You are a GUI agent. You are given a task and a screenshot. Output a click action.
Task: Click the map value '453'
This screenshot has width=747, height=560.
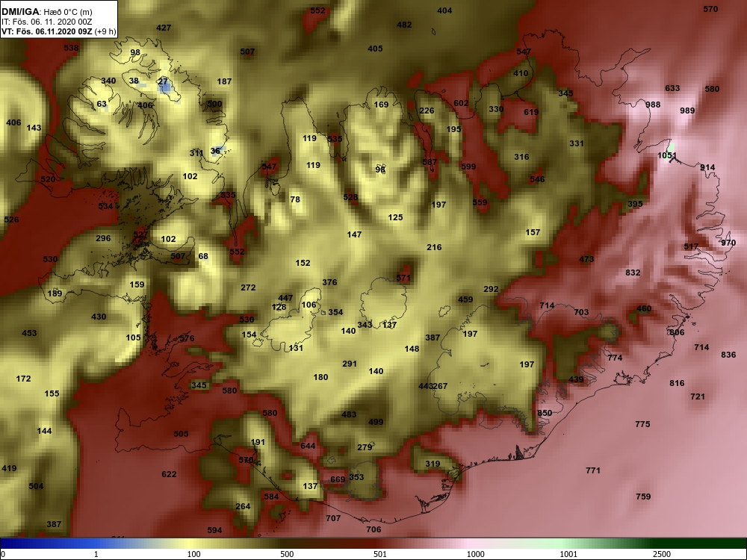29,333
